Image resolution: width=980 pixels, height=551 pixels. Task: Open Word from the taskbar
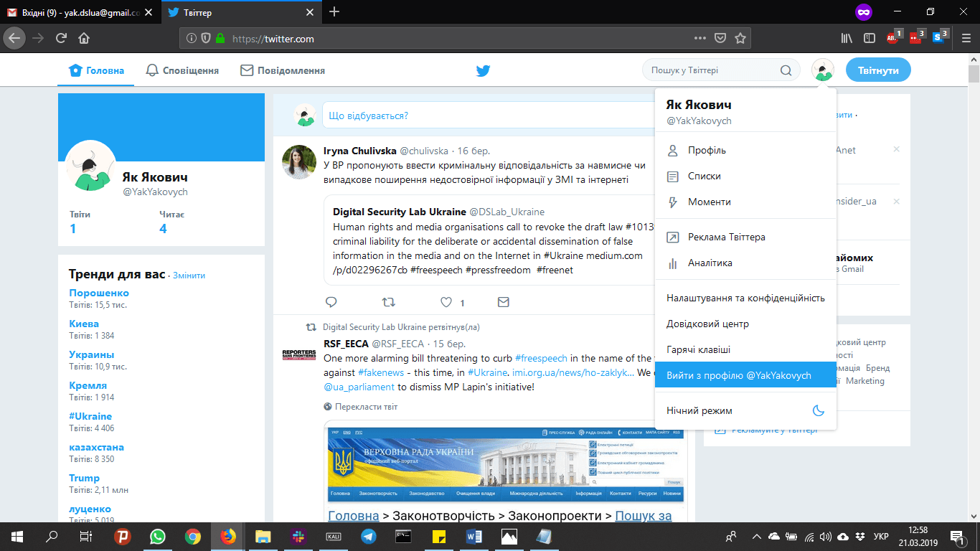(x=474, y=537)
